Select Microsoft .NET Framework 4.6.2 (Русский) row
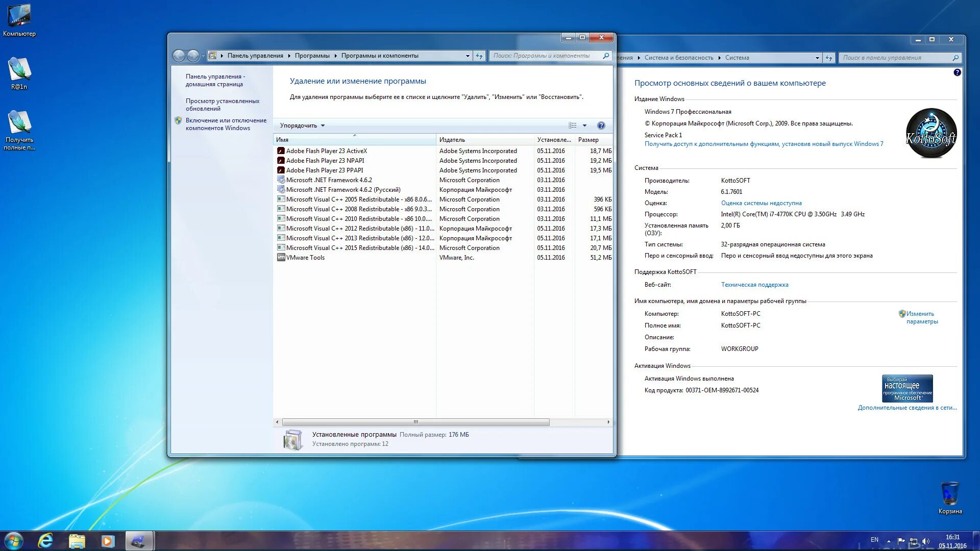 [443, 190]
